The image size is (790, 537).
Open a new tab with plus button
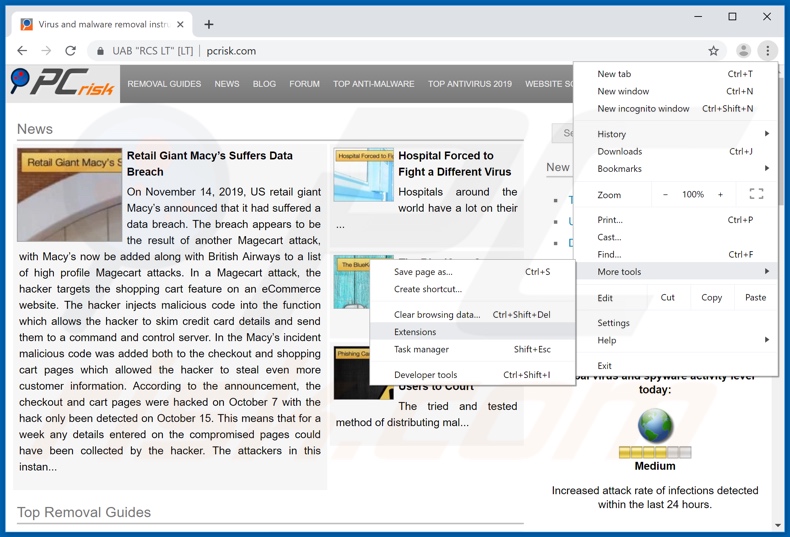pyautogui.click(x=209, y=24)
